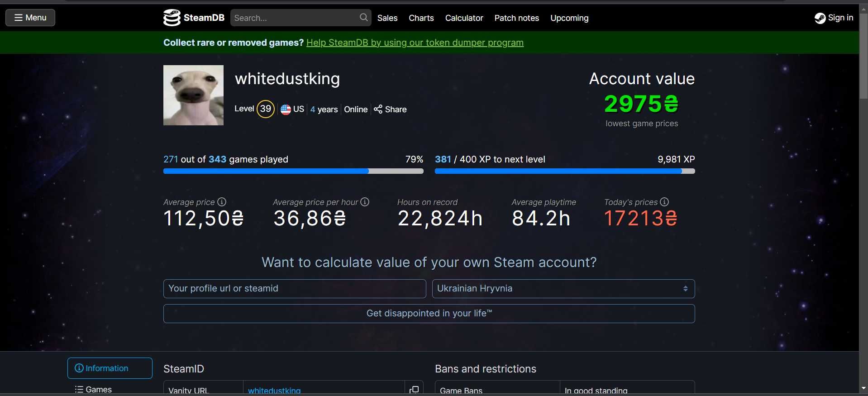Open the Sales page

[x=387, y=18]
